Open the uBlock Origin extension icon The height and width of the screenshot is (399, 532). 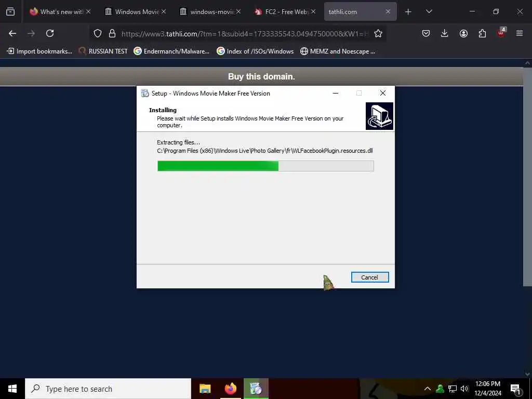[501, 33]
